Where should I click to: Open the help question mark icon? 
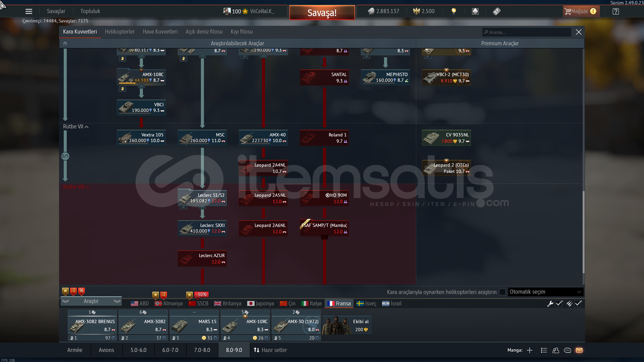point(615,11)
